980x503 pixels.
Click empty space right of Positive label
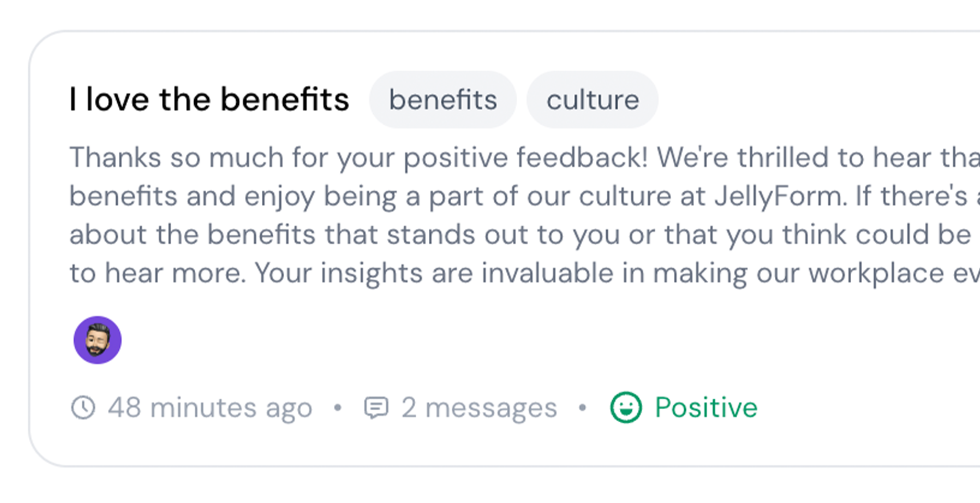pyautogui.click(x=864, y=408)
